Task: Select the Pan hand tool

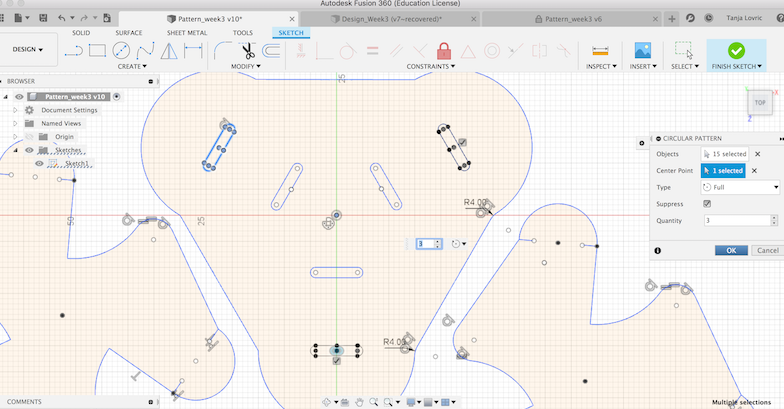Action: point(359,402)
